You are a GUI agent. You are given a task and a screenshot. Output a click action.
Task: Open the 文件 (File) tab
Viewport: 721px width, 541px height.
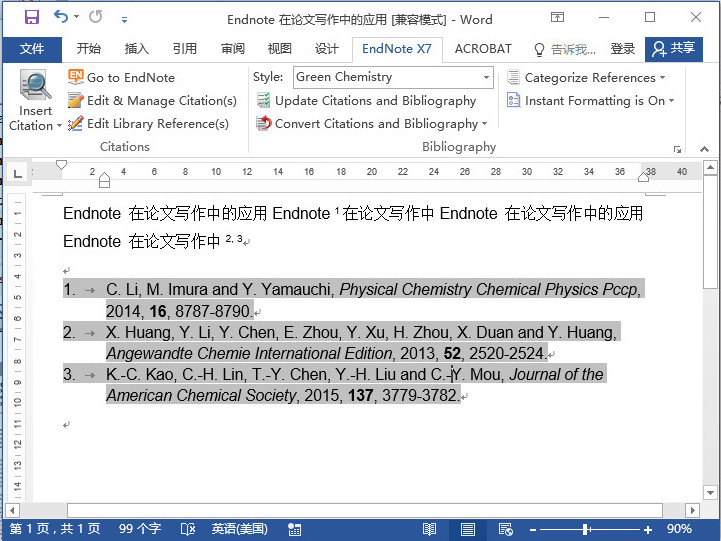click(x=32, y=49)
